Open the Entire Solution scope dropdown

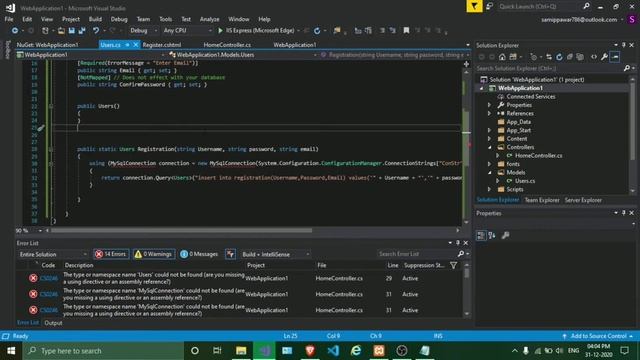[x=53, y=254]
